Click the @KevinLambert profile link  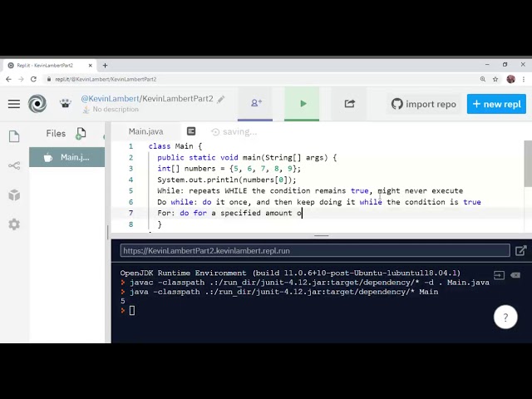pyautogui.click(x=111, y=99)
